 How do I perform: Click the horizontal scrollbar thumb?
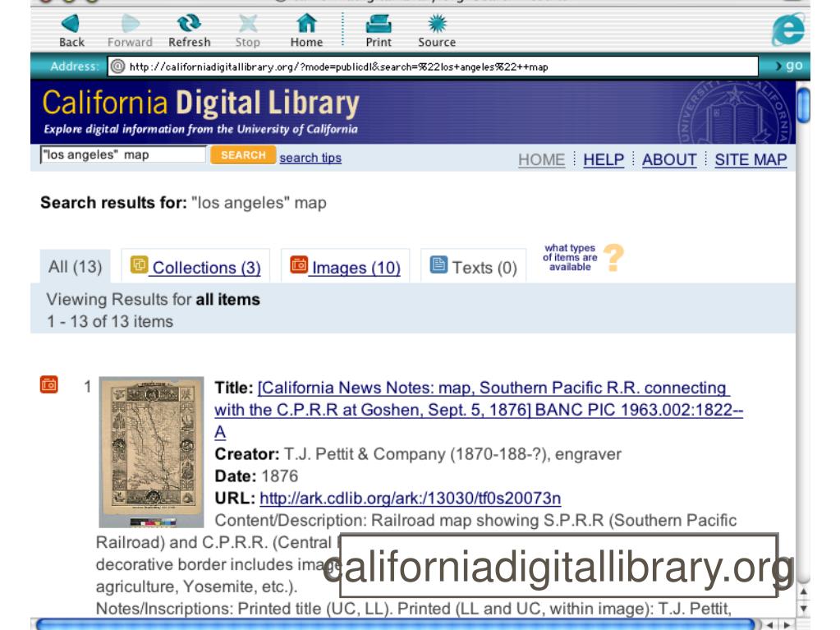pos(395,624)
